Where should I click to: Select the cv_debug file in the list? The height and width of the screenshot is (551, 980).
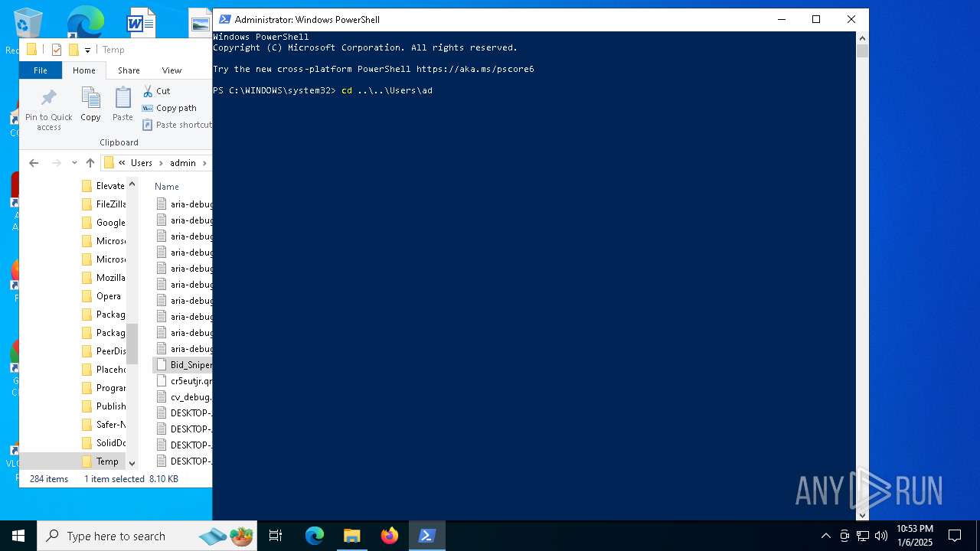coord(184,397)
